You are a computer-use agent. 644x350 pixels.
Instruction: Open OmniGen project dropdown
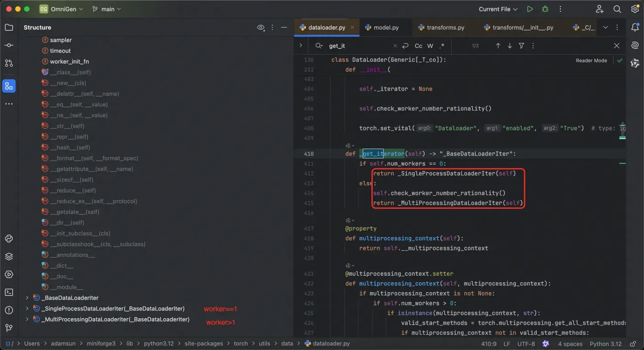pyautogui.click(x=61, y=9)
